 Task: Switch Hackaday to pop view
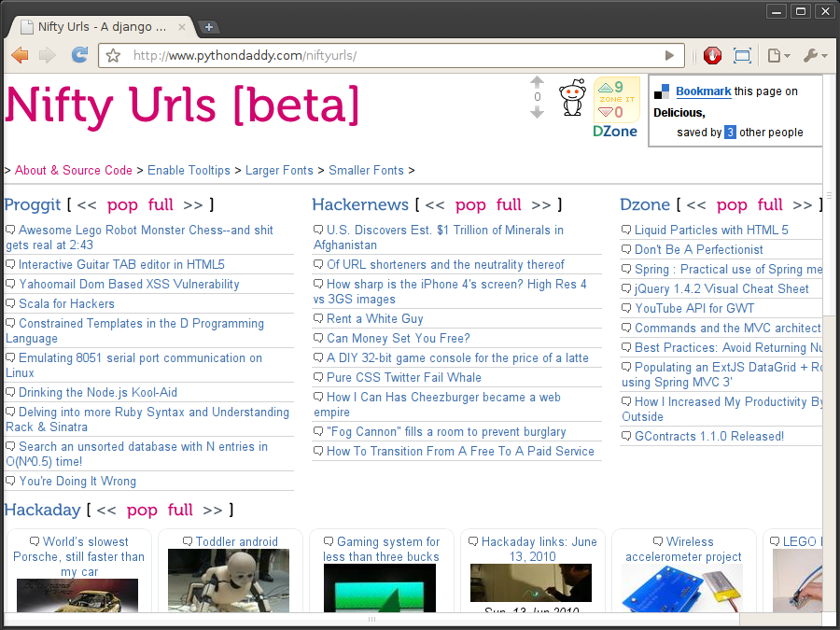[x=142, y=511]
